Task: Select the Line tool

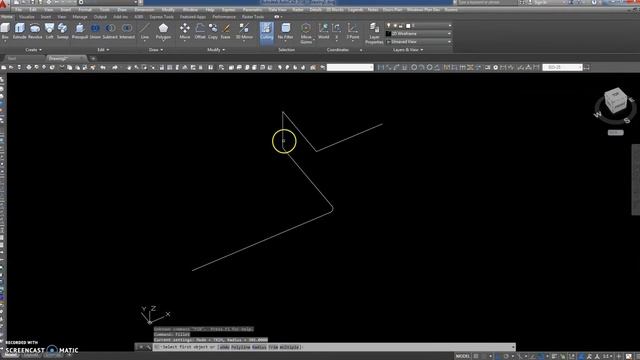Action: click(x=144, y=31)
